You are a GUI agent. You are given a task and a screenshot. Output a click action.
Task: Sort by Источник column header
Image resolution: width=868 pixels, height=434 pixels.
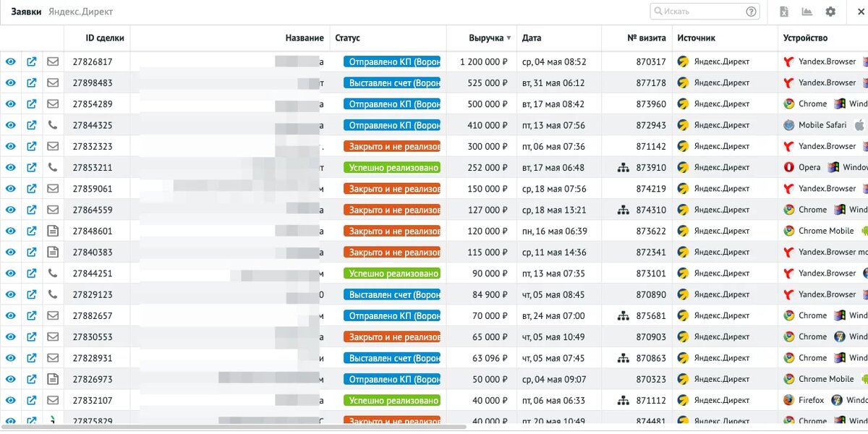coord(696,38)
